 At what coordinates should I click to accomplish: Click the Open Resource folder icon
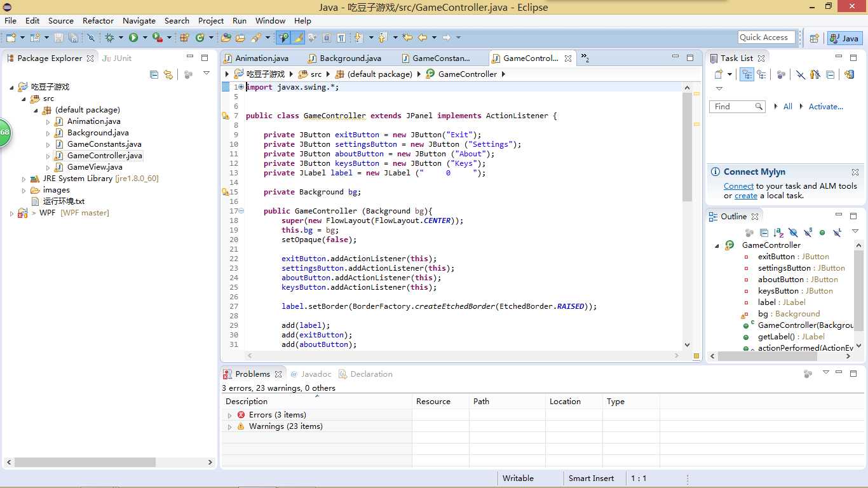(x=240, y=38)
